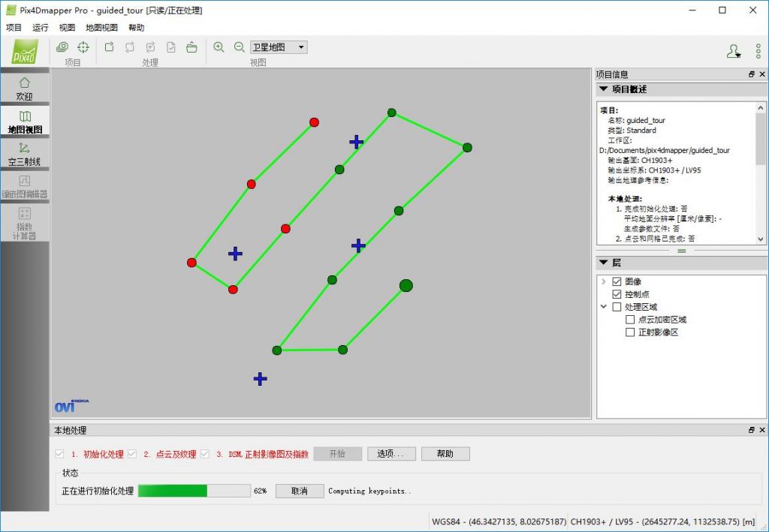Toggle the 图像 layer checkbox
Screen dimensions: 769x532
(x=617, y=281)
